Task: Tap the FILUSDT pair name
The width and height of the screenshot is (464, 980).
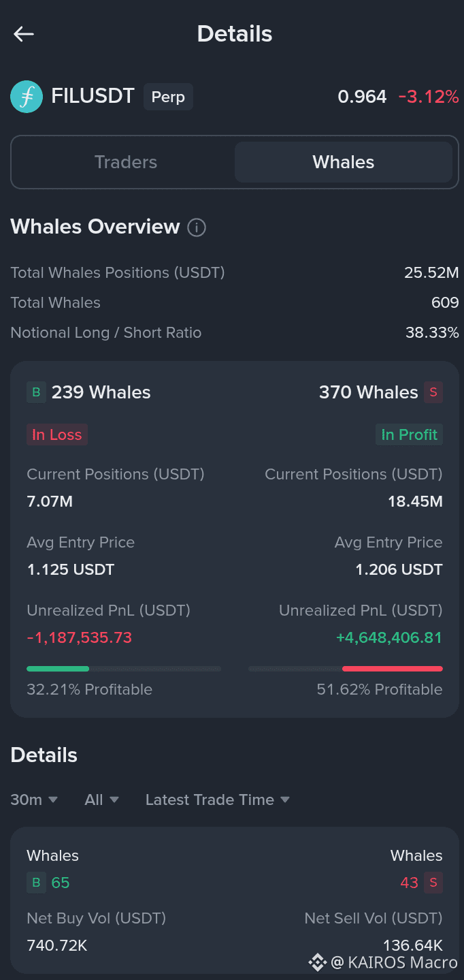Action: coord(93,96)
